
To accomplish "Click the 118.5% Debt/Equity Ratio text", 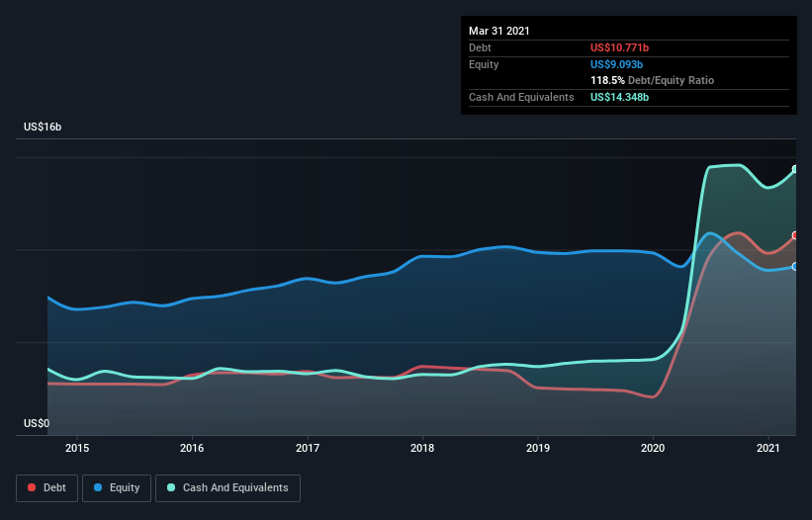I will [653, 80].
